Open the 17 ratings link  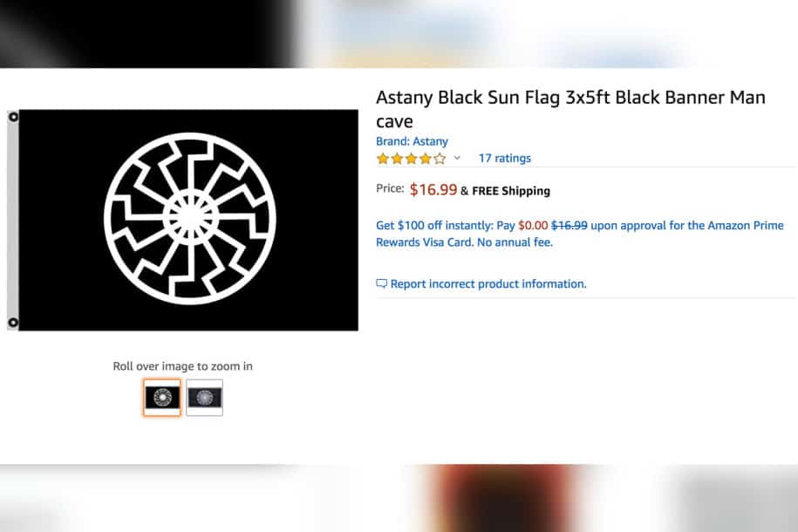click(504, 158)
